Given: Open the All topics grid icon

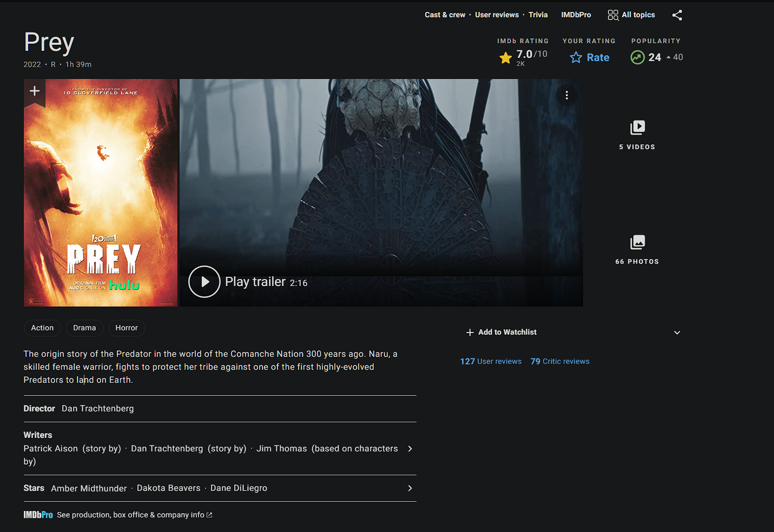Looking at the screenshot, I should [x=613, y=15].
